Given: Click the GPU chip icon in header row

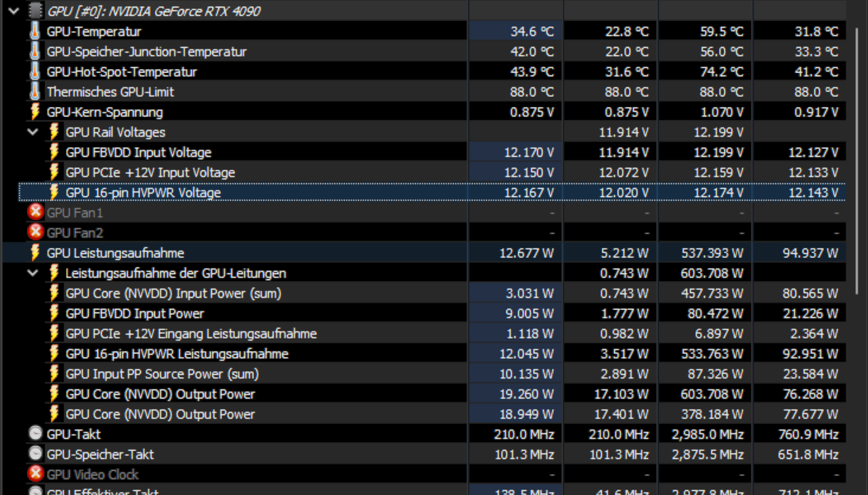Looking at the screenshot, I should (x=35, y=12).
